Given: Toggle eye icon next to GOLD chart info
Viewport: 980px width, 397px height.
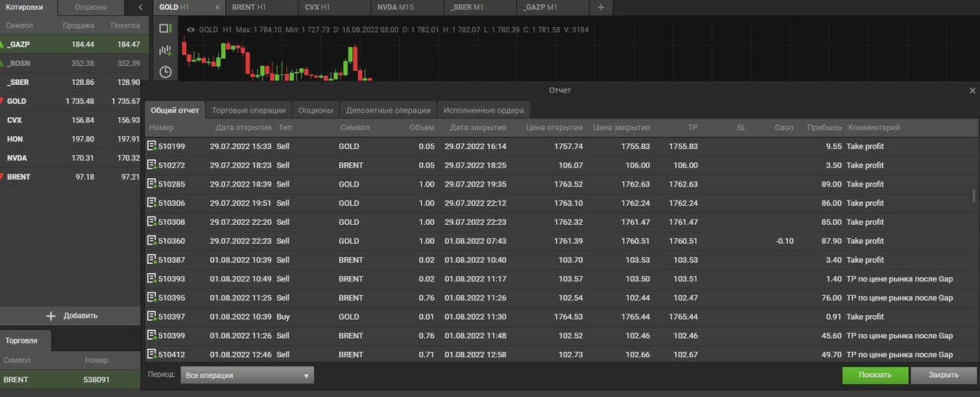Looking at the screenshot, I should [191, 30].
